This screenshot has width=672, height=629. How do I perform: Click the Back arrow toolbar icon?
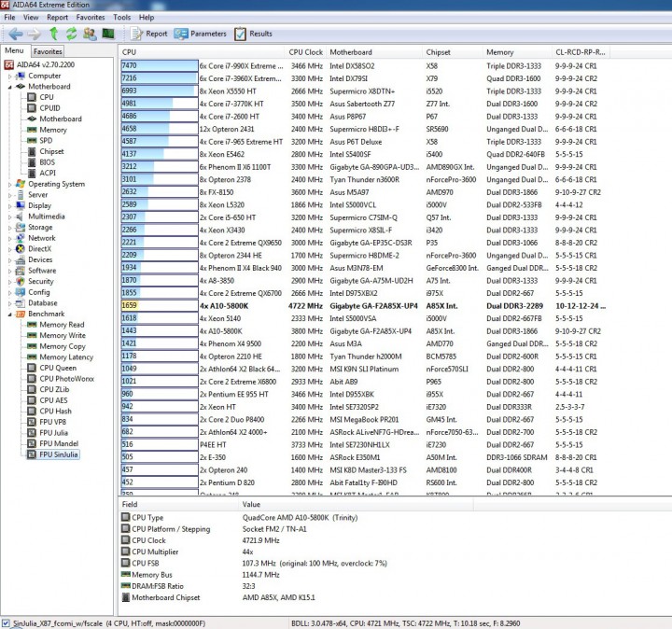tap(16, 34)
